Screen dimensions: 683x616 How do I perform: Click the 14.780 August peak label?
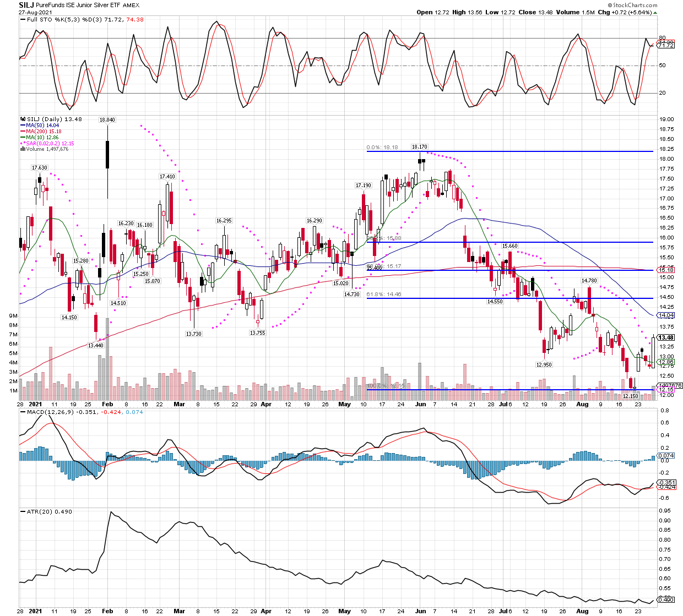click(590, 281)
